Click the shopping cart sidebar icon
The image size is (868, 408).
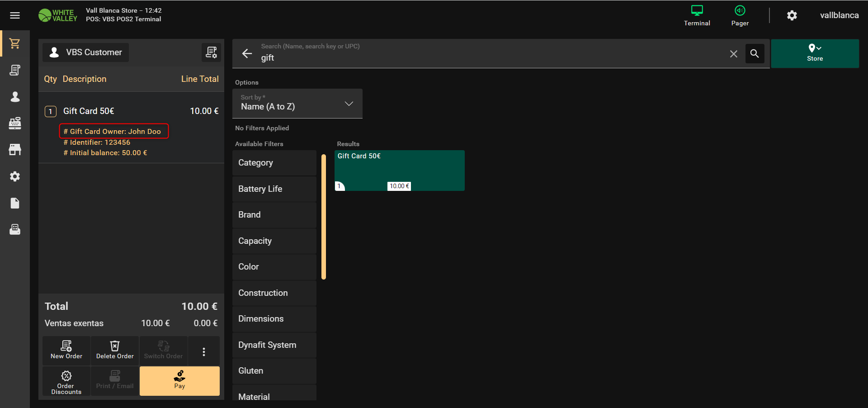coord(15,43)
